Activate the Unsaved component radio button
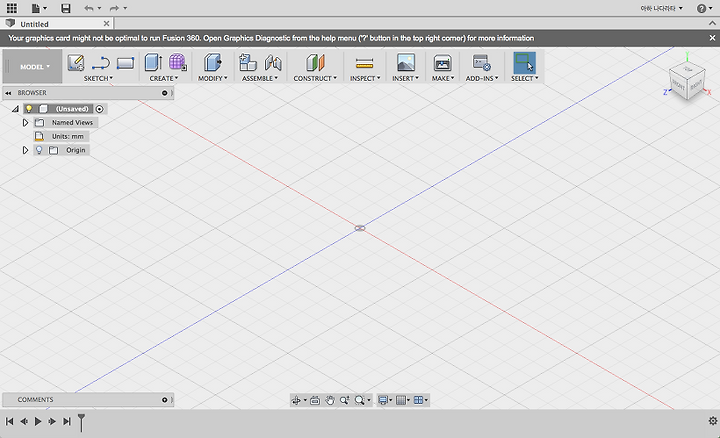Image resolution: width=720 pixels, height=438 pixels. 100,109
